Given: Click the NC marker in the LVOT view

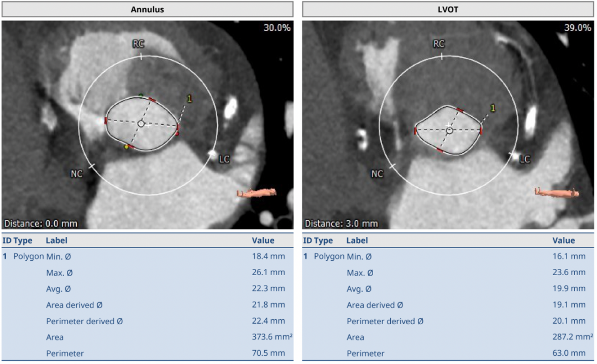Looking at the screenshot, I should pyautogui.click(x=377, y=174).
